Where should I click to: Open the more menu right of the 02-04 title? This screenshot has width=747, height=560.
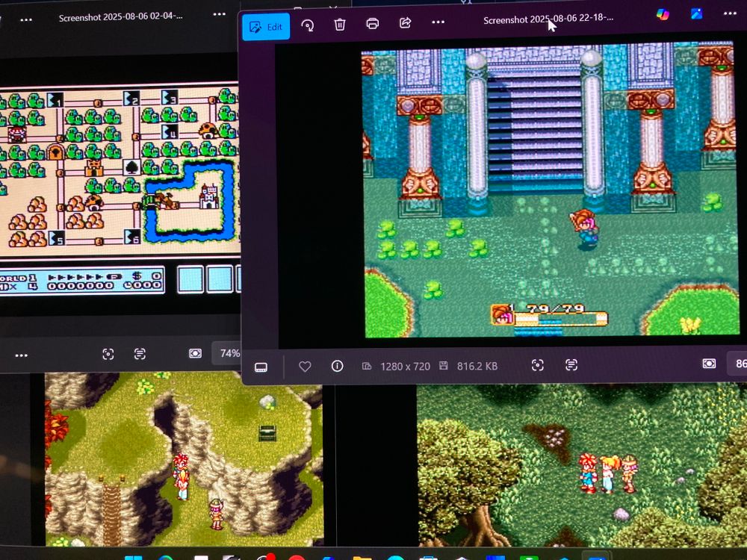click(219, 14)
